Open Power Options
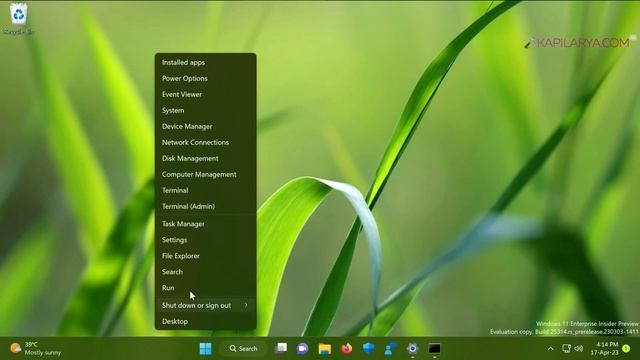This screenshot has height=360, width=640. tap(205, 78)
